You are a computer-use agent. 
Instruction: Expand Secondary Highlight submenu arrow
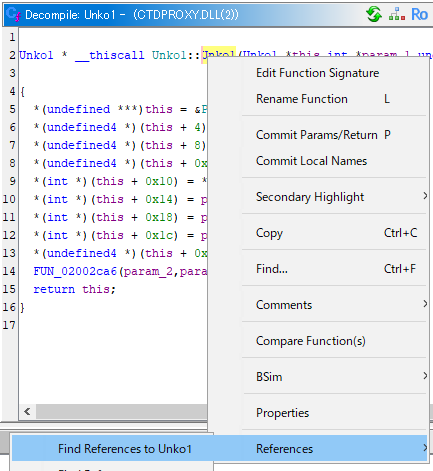(x=425, y=196)
